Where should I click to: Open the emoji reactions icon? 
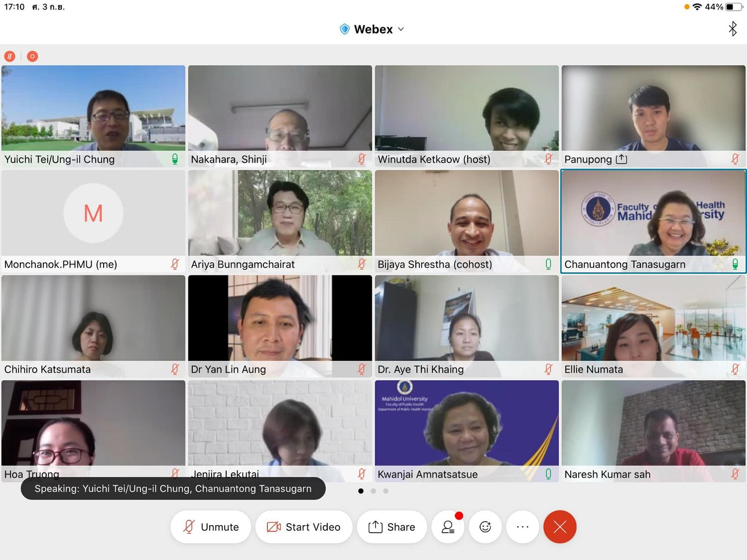[x=486, y=527]
